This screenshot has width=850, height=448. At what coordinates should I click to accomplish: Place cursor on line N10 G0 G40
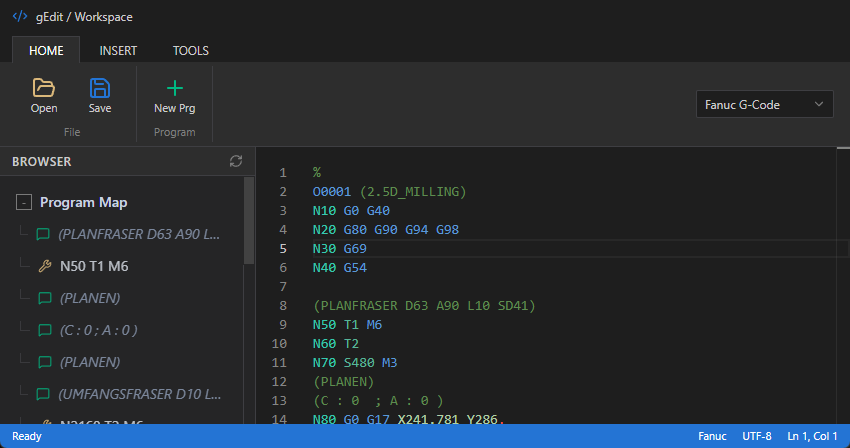(351, 210)
